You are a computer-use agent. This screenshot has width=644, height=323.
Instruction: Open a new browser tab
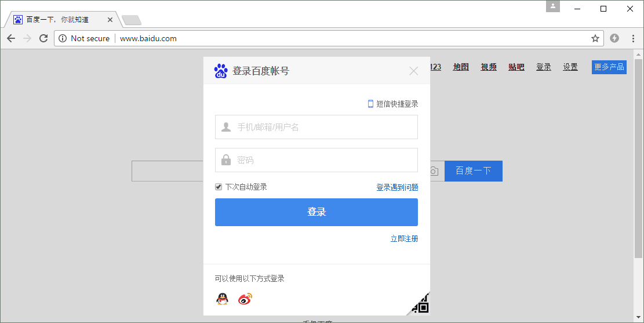tap(132, 20)
